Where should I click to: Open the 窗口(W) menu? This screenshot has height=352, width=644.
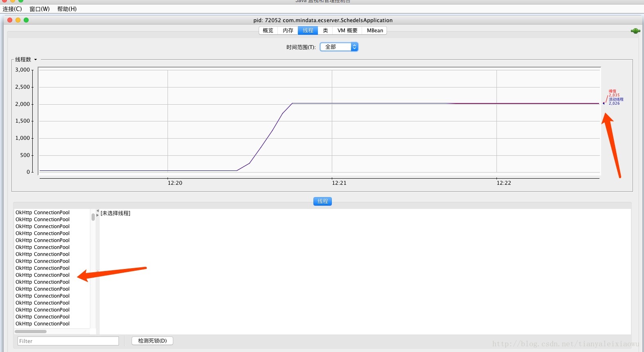40,9
